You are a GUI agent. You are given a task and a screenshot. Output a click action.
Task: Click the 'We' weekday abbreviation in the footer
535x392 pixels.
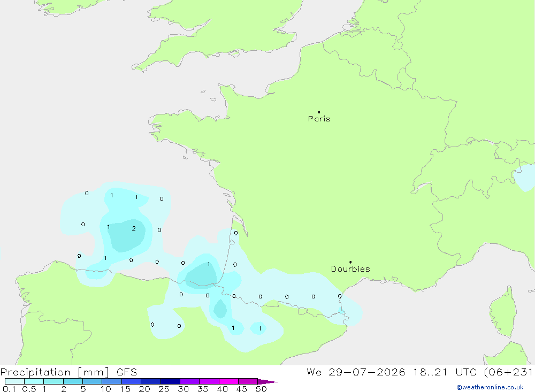tap(314, 372)
